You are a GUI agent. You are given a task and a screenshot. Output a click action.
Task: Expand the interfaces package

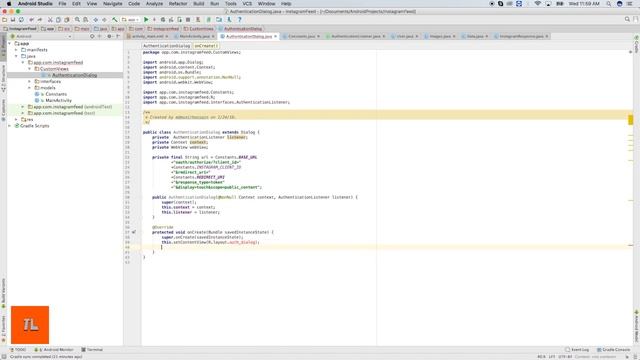(x=29, y=82)
